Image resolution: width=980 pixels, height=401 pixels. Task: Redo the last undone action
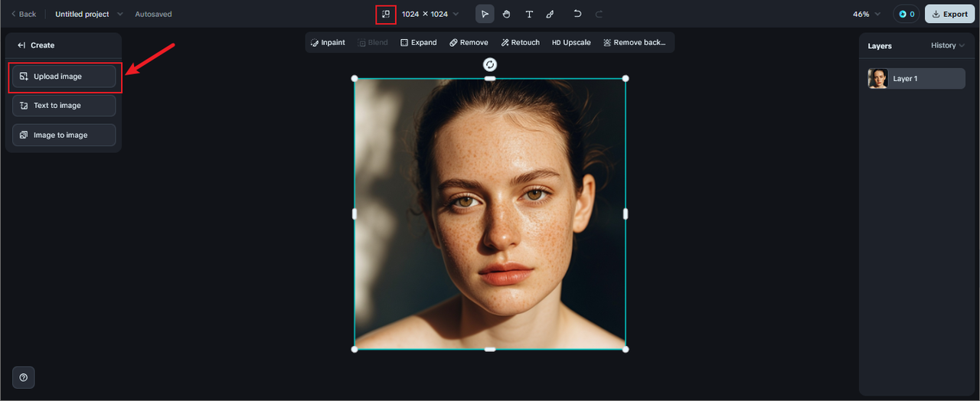[599, 14]
